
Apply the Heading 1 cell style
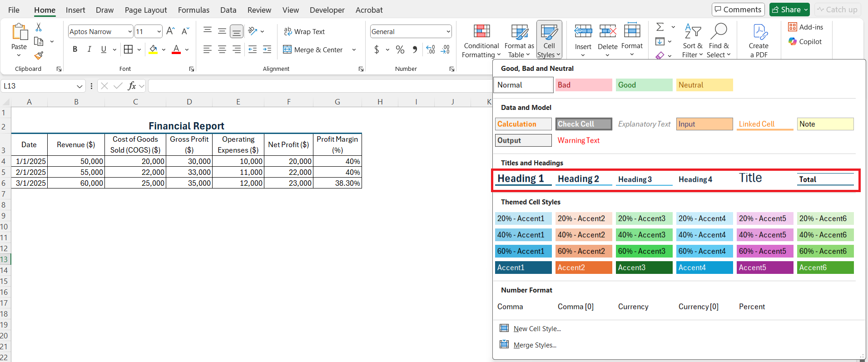tap(523, 179)
